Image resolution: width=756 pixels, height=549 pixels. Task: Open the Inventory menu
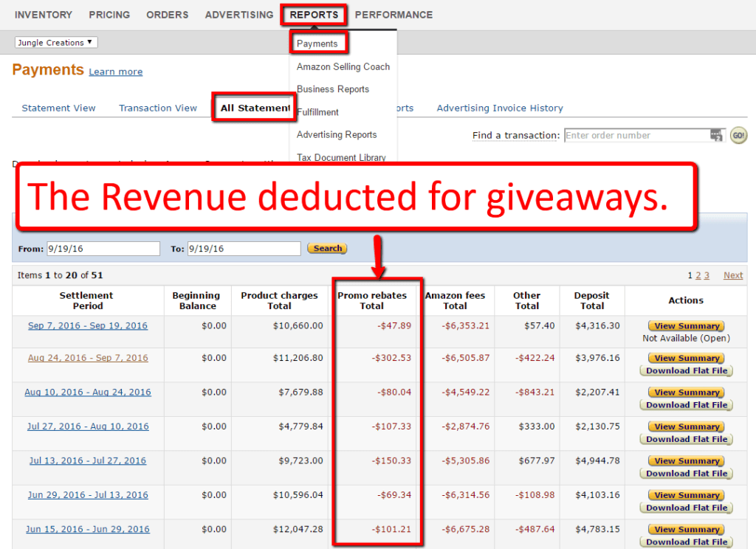coord(44,15)
